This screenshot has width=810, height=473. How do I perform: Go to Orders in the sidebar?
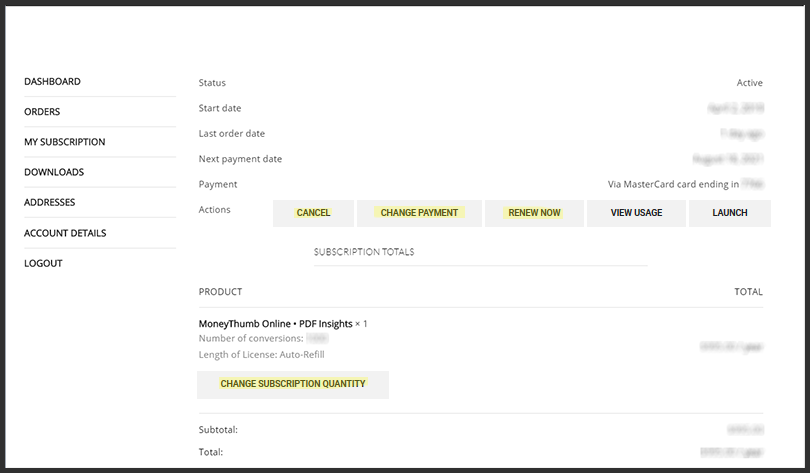point(42,112)
